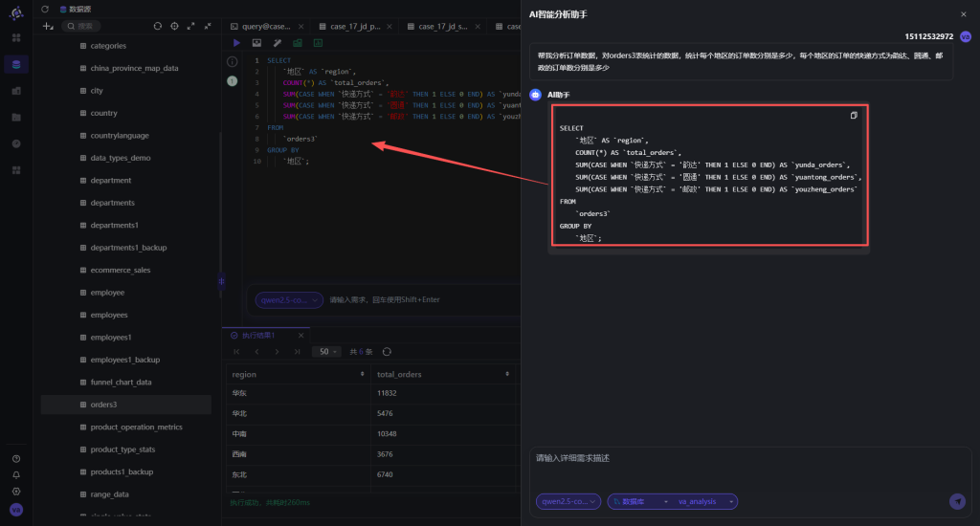Refresh the data source tree
The height and width of the screenshot is (526, 980).
(x=158, y=26)
